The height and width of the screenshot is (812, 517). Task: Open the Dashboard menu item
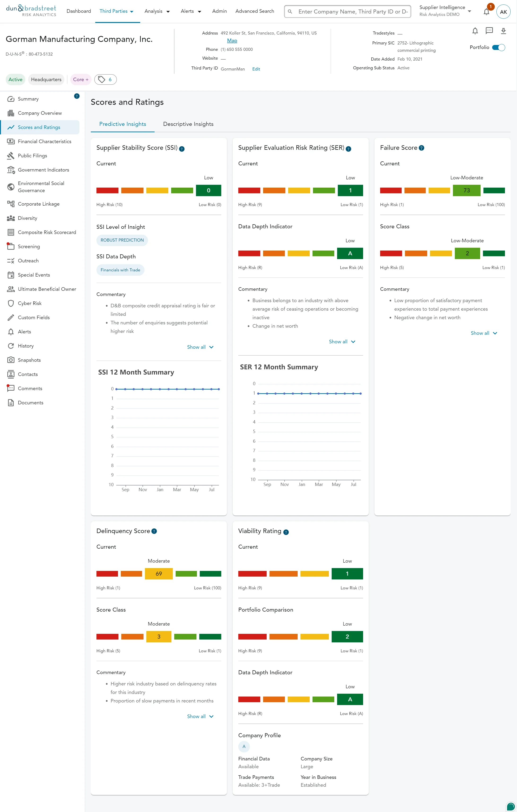pos(78,11)
